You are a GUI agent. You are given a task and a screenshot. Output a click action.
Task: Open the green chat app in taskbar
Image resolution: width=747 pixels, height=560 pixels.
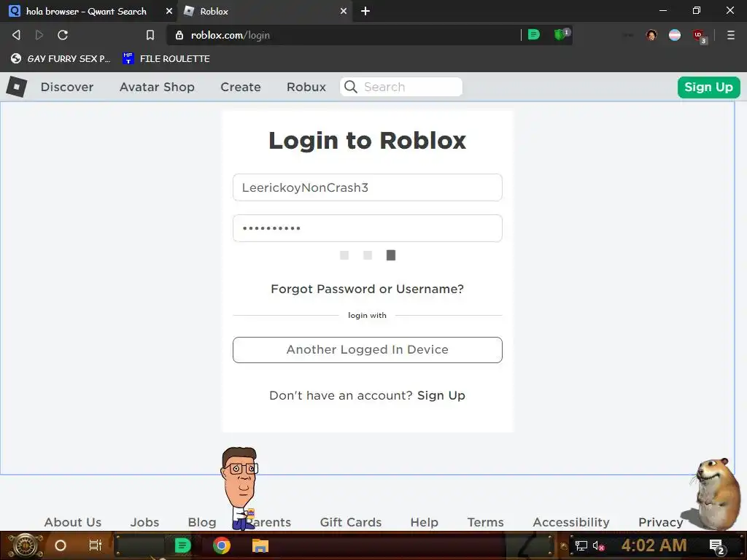click(x=182, y=545)
